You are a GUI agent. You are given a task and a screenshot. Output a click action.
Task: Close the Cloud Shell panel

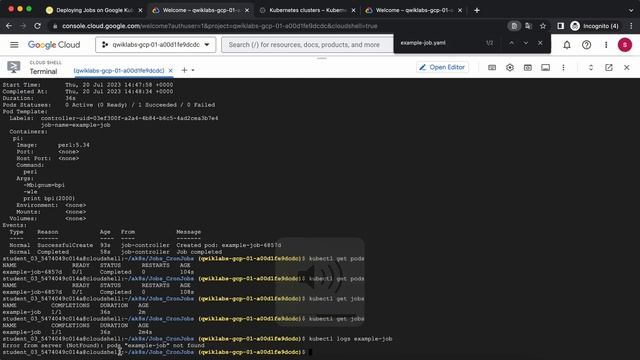pos(627,68)
